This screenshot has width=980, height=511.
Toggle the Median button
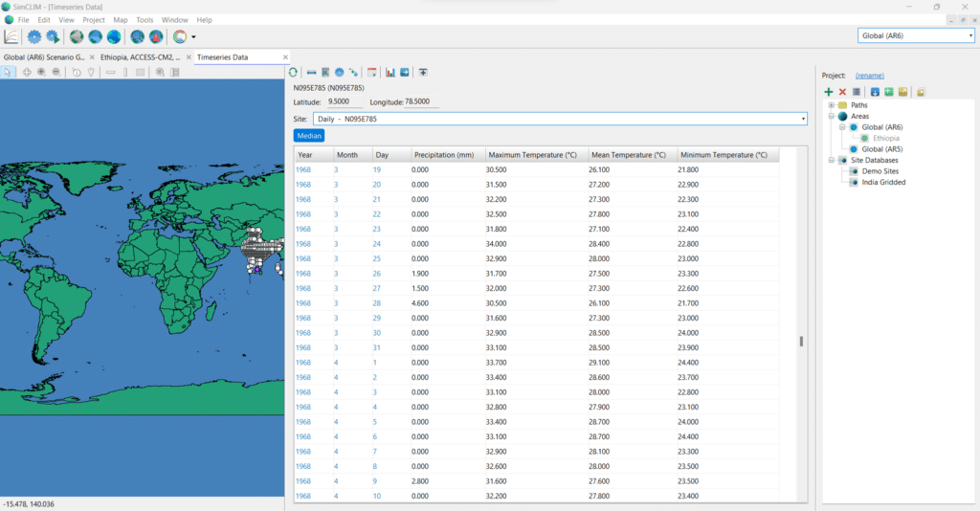[309, 136]
